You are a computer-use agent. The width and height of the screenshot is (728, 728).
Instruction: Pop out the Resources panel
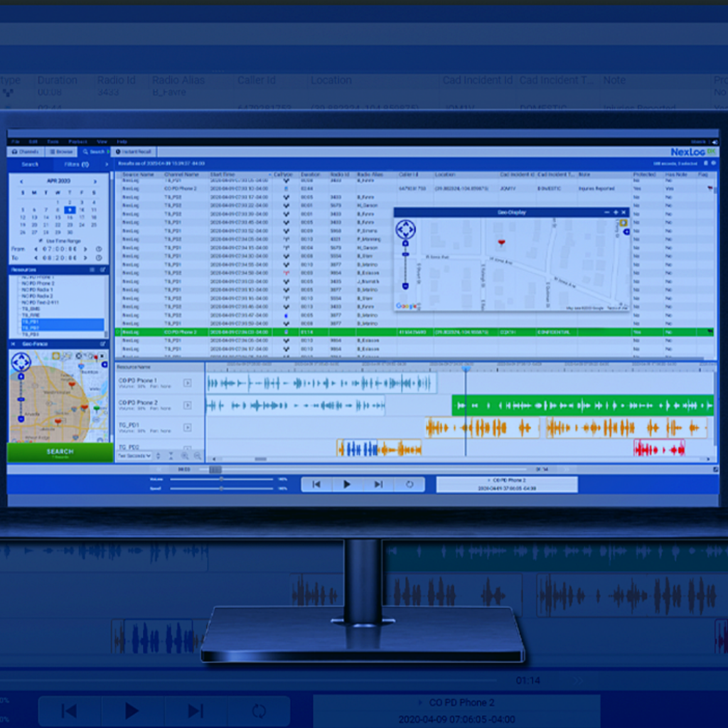pyautogui.click(x=102, y=269)
